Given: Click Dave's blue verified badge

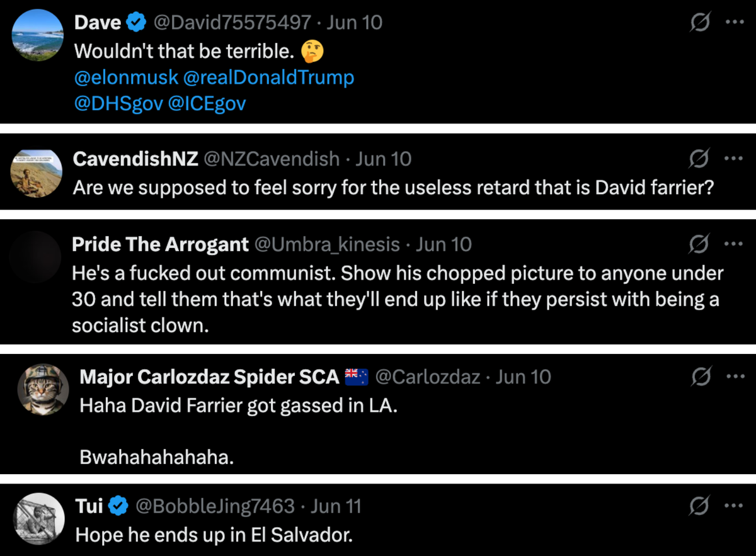Looking at the screenshot, I should pyautogui.click(x=136, y=23).
